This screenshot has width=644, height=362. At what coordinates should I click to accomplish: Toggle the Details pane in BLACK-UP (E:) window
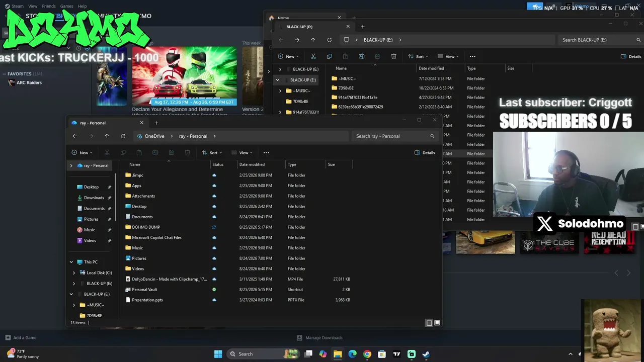coord(631,56)
